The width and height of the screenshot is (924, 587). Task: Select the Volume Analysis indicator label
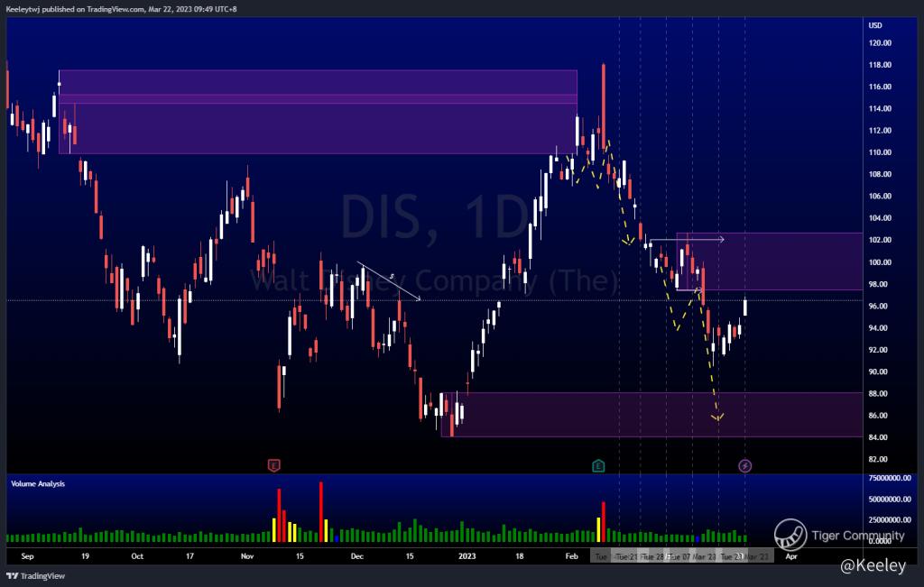click(38, 483)
